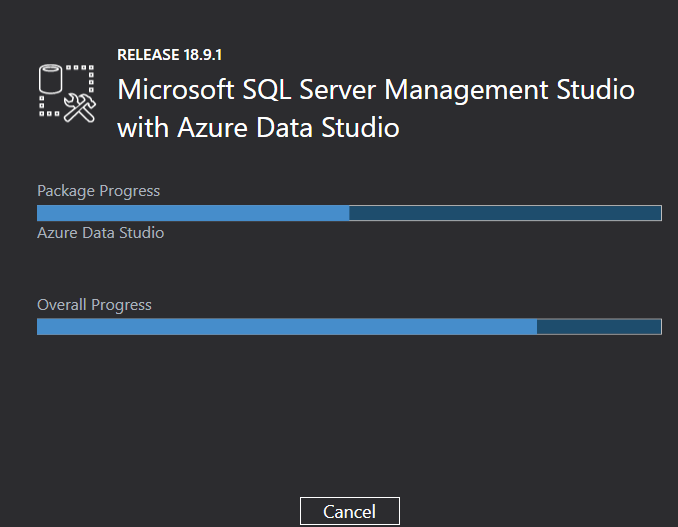Click the 'with Azure Data Studio' heading line
Screen dimensions: 678x527
click(x=258, y=128)
